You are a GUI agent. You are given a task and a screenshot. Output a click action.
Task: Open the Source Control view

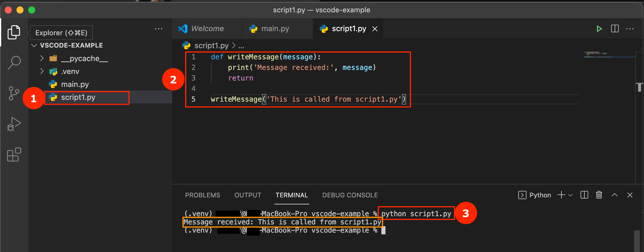click(14, 93)
